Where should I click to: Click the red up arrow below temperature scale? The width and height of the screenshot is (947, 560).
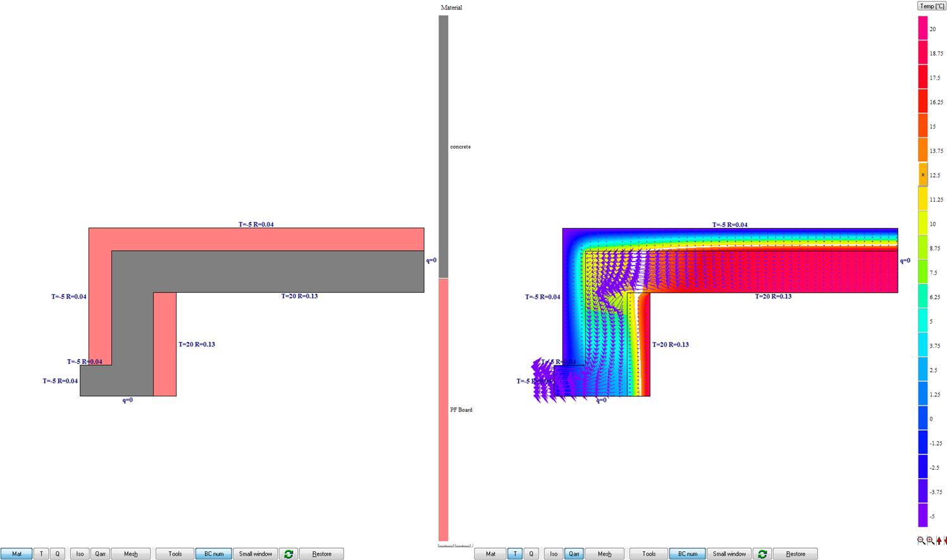click(x=939, y=541)
